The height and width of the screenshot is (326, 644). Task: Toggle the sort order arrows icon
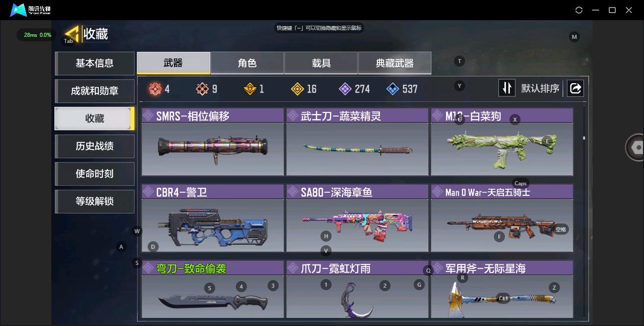click(x=507, y=88)
